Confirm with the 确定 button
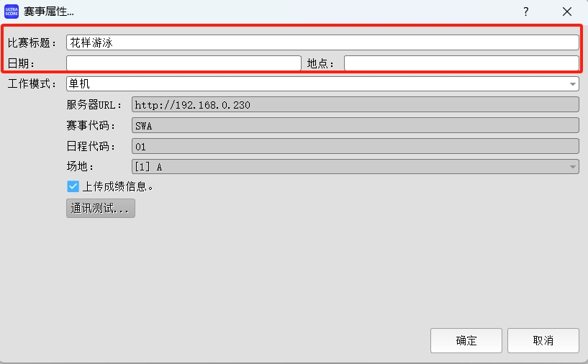588x364 pixels. click(x=466, y=340)
